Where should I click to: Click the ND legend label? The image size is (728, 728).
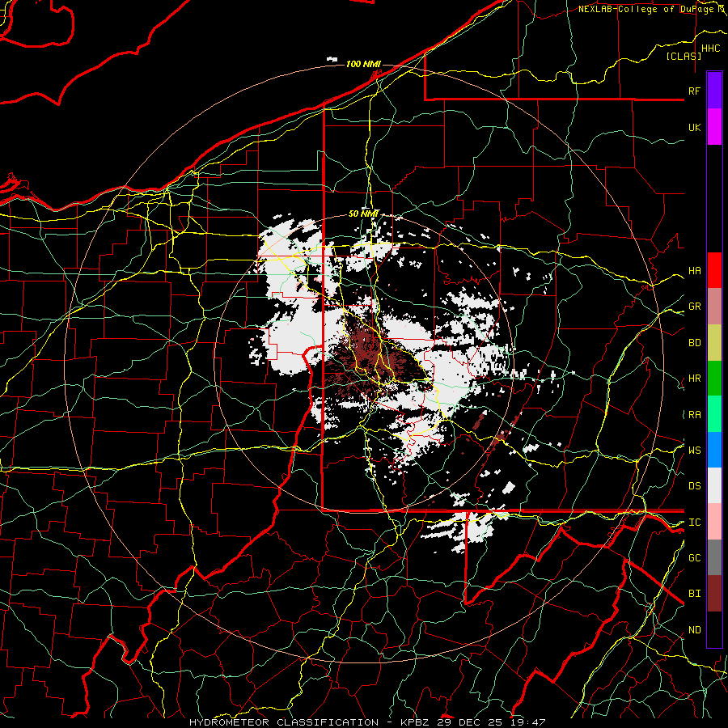pyautogui.click(x=694, y=630)
